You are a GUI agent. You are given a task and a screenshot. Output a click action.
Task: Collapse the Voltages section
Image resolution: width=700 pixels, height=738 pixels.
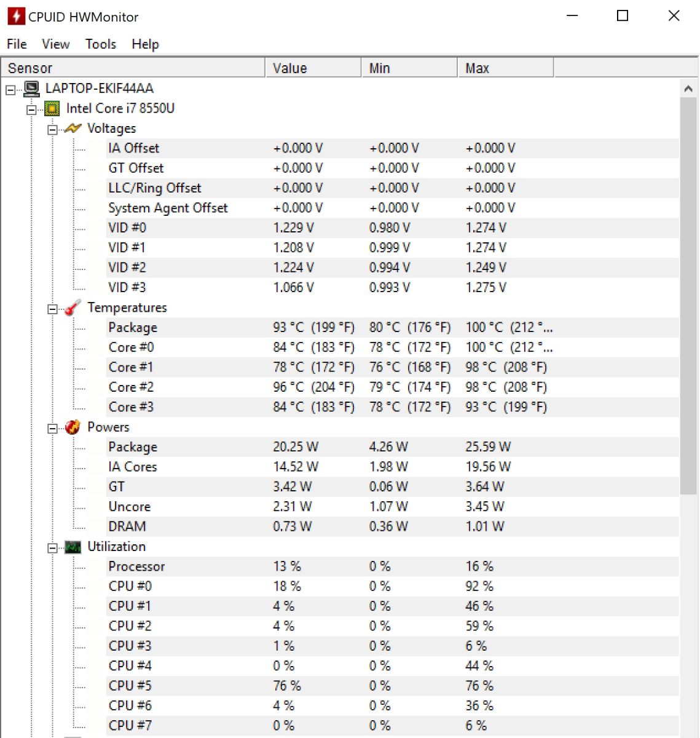point(52,130)
